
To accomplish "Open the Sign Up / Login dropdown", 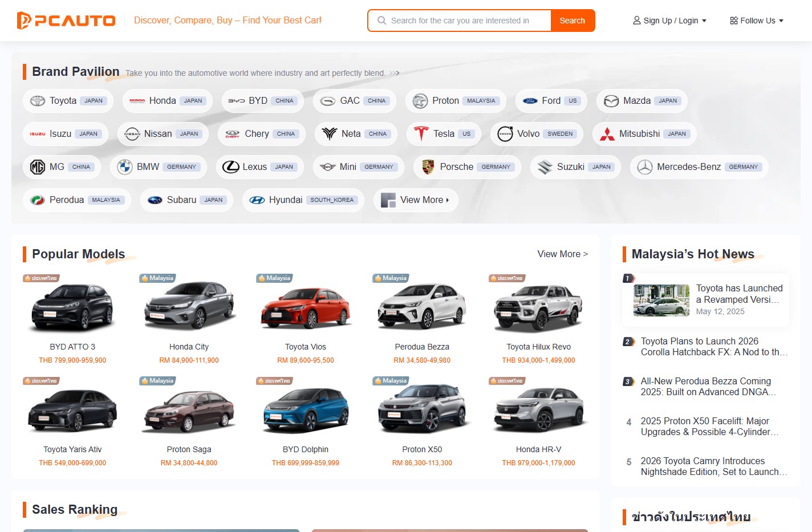I will point(670,21).
